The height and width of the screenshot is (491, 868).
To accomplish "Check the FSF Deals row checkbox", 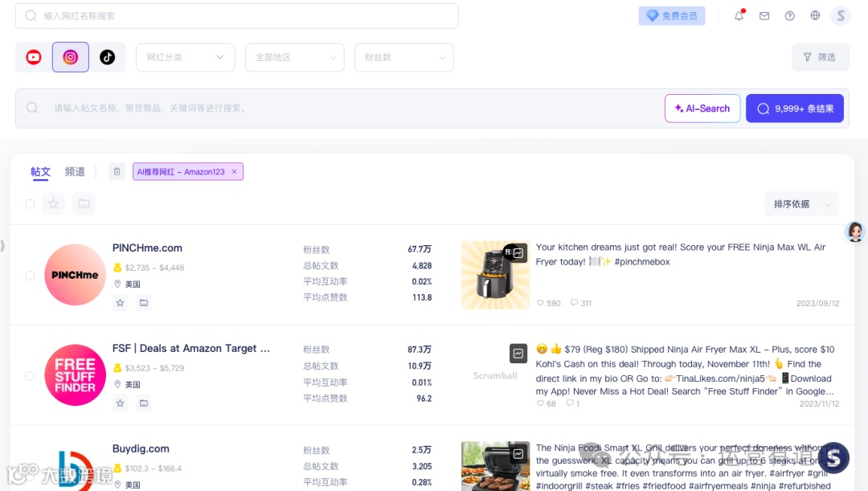I will tap(30, 376).
